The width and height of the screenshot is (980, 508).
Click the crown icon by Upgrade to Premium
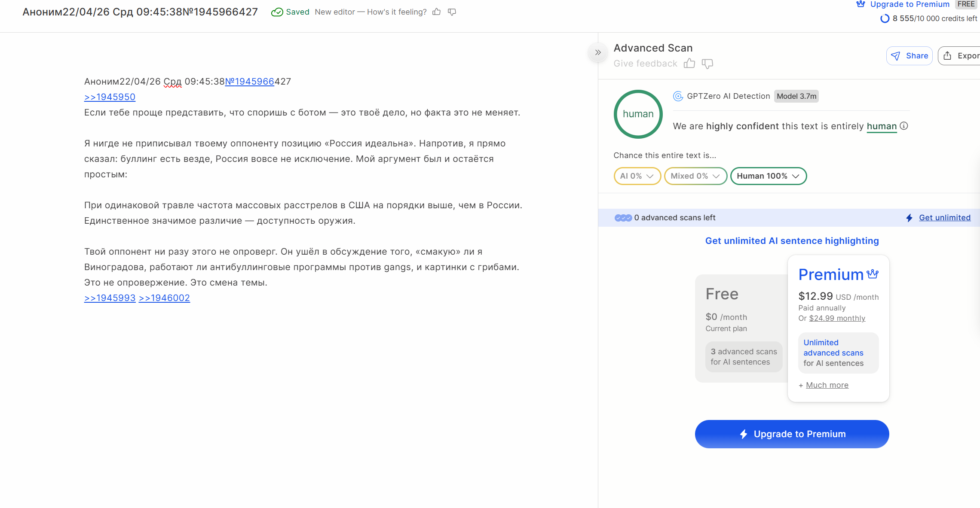[861, 4]
